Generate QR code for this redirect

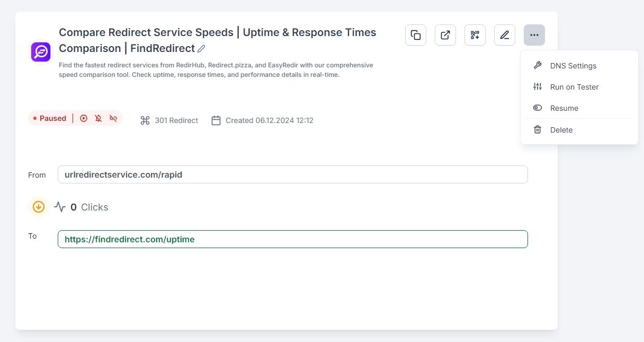(475, 36)
